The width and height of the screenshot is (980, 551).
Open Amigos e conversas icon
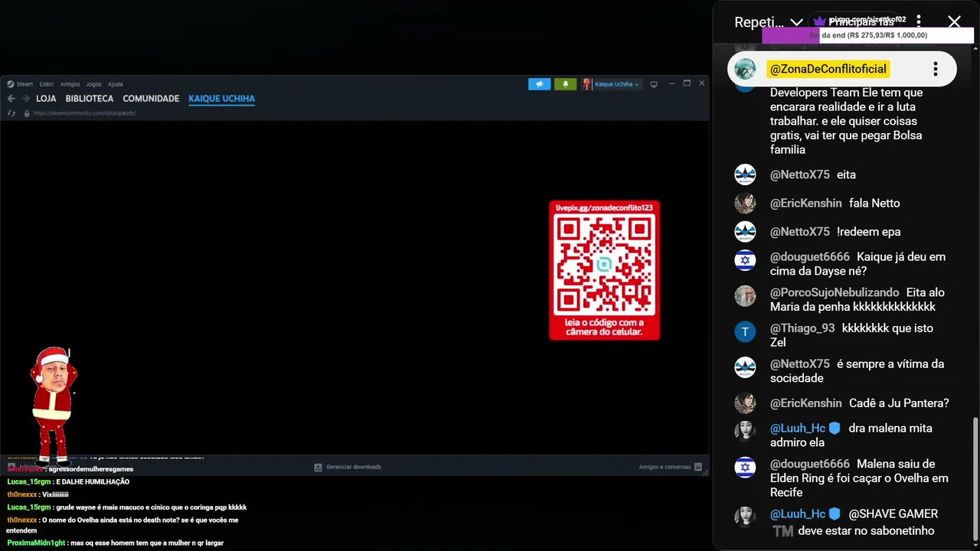point(698,467)
